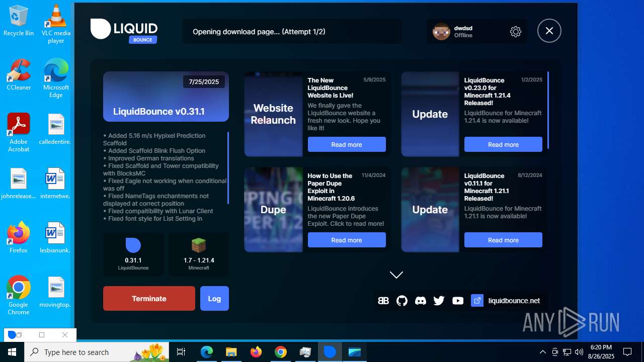The height and width of the screenshot is (362, 644).
Task: Click the 7/25/2025 release date badge
Action: [204, 81]
